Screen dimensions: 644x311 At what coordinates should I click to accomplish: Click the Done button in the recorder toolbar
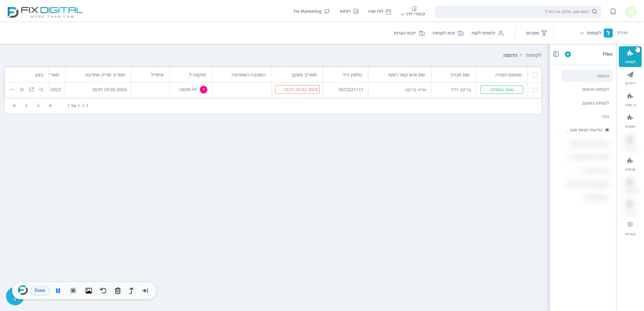(x=40, y=291)
